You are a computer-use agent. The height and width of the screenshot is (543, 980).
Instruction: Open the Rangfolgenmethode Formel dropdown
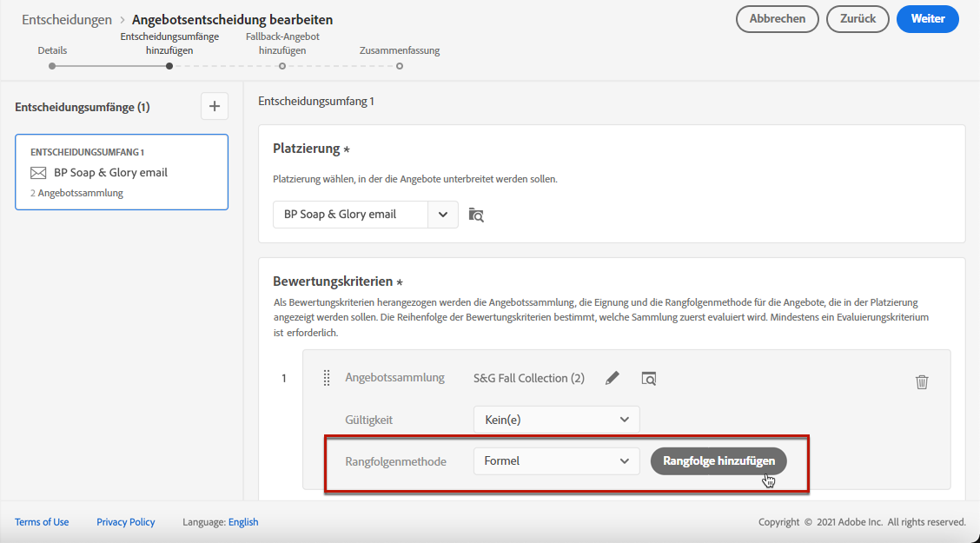pyautogui.click(x=556, y=461)
